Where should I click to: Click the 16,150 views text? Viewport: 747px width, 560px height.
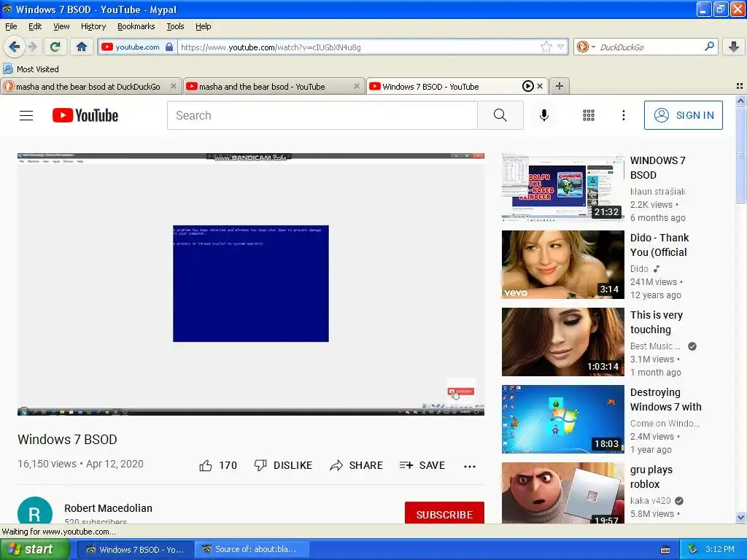(47, 464)
